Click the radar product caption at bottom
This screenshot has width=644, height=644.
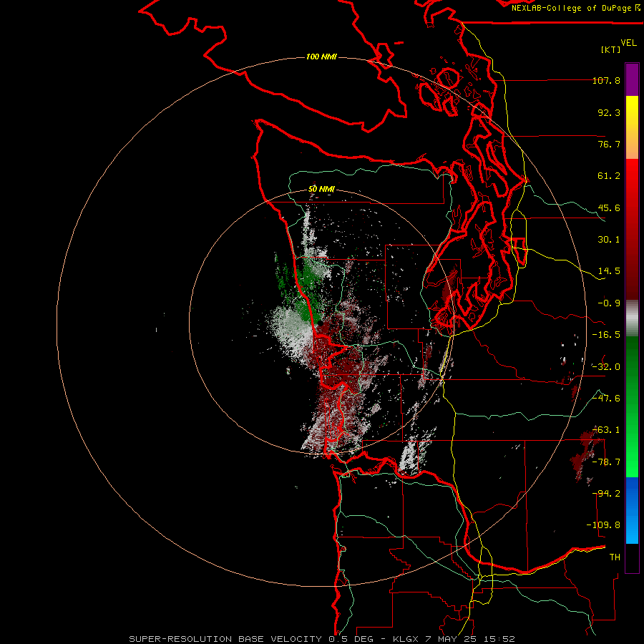click(322, 639)
